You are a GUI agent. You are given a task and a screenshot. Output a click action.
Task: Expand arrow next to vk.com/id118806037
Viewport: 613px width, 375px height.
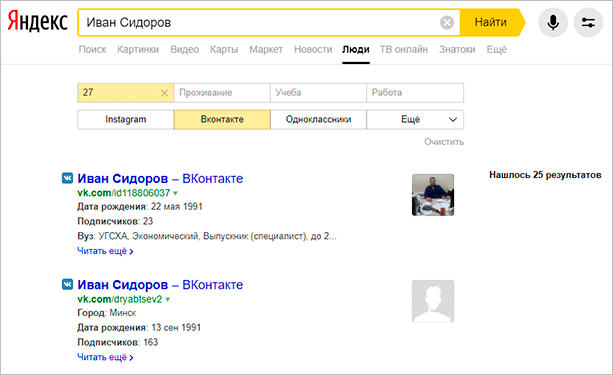[x=176, y=193]
